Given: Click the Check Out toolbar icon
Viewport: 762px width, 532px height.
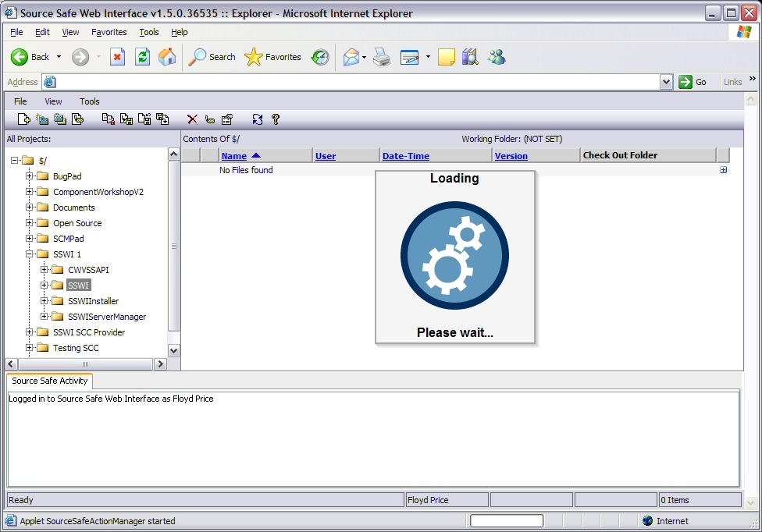Looking at the screenshot, I should [x=126, y=119].
